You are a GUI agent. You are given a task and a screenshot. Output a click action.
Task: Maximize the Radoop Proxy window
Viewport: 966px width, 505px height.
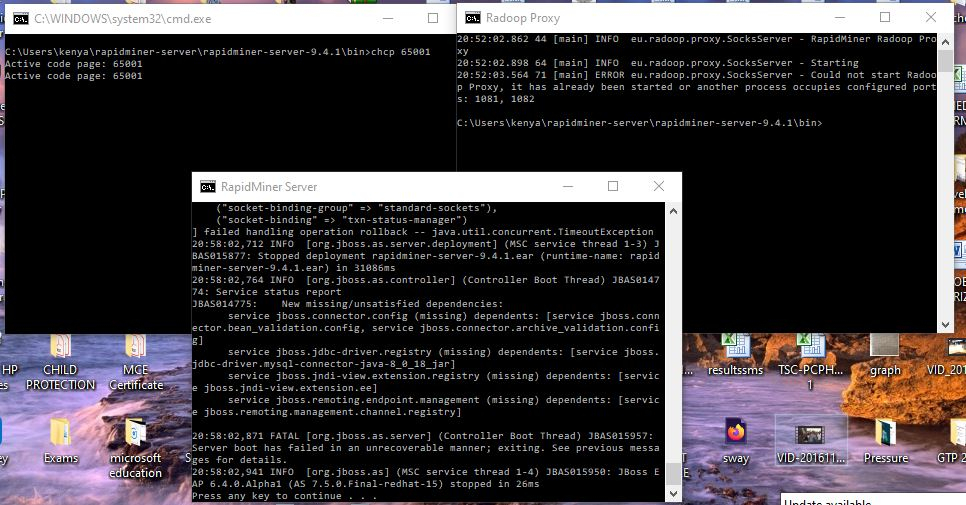coord(885,18)
